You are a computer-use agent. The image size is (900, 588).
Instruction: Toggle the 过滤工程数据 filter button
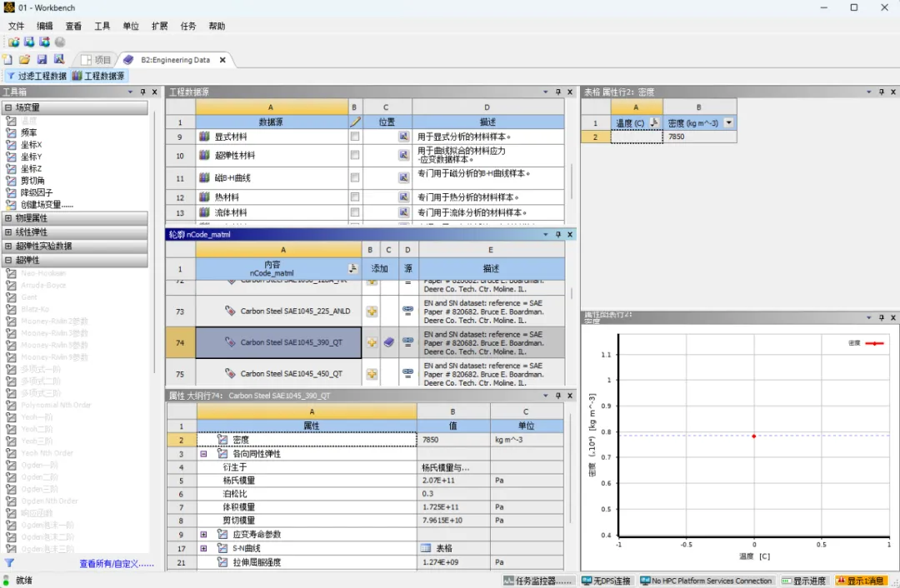coord(36,76)
